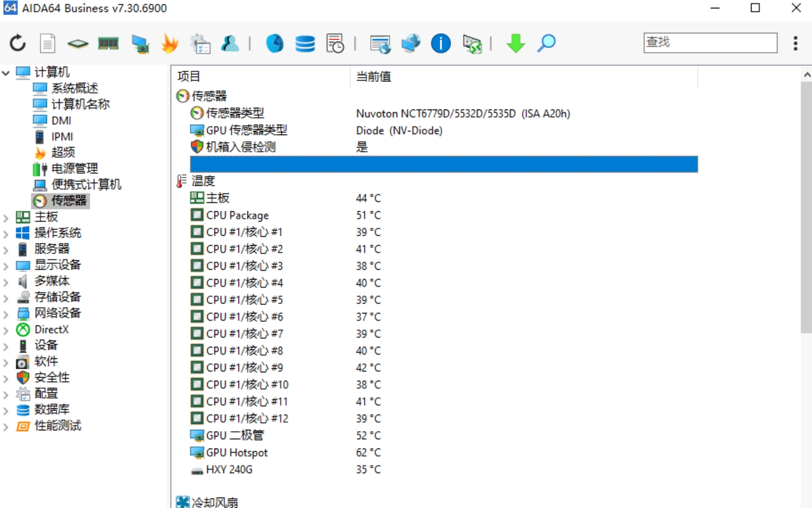Select CPU #1/核心 #1 row
Viewport: 812px width, 508px height.
pyautogui.click(x=444, y=232)
